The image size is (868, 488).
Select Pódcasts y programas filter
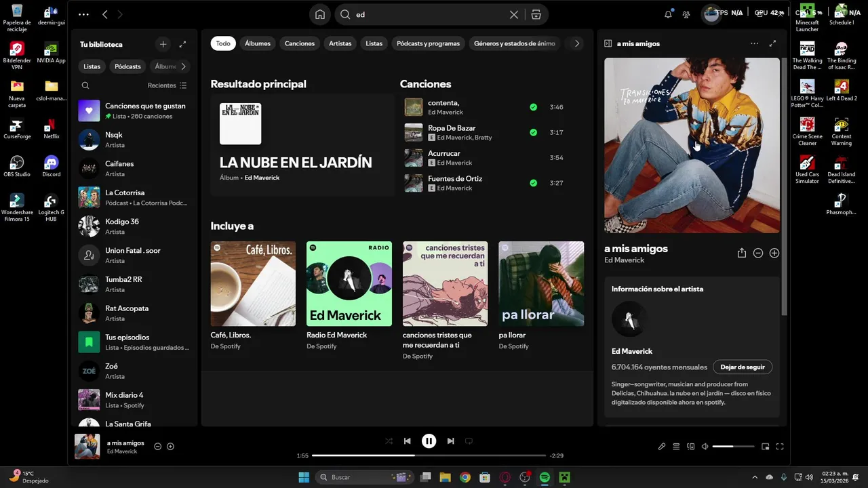click(428, 43)
